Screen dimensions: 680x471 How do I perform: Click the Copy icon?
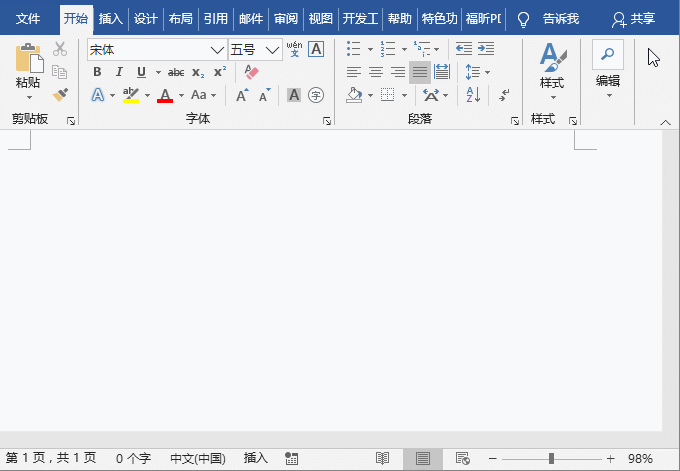tap(59, 72)
